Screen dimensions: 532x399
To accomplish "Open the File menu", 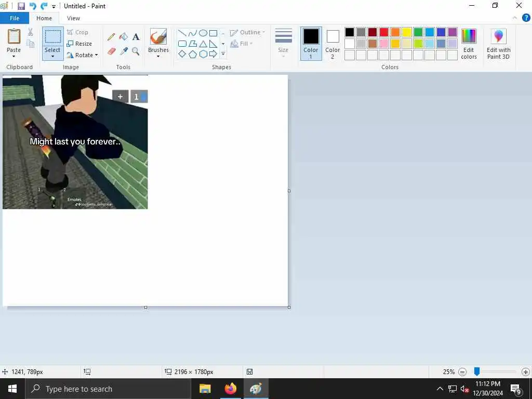I will click(15, 18).
